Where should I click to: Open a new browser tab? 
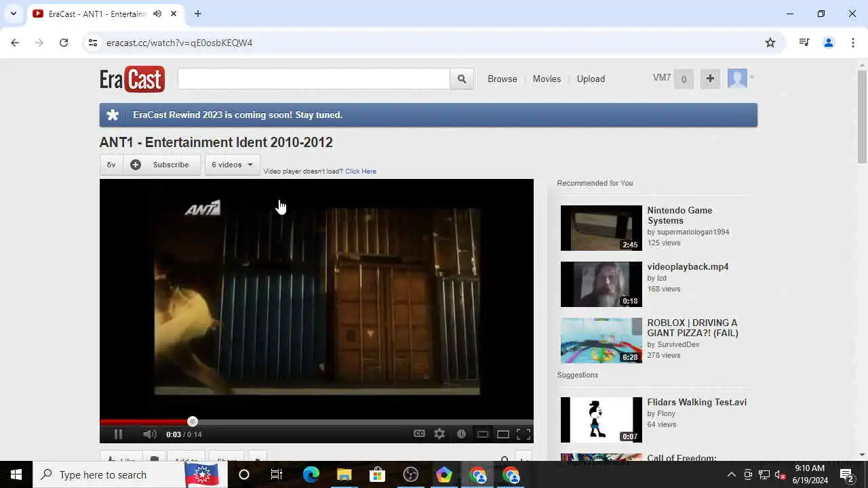click(x=198, y=14)
